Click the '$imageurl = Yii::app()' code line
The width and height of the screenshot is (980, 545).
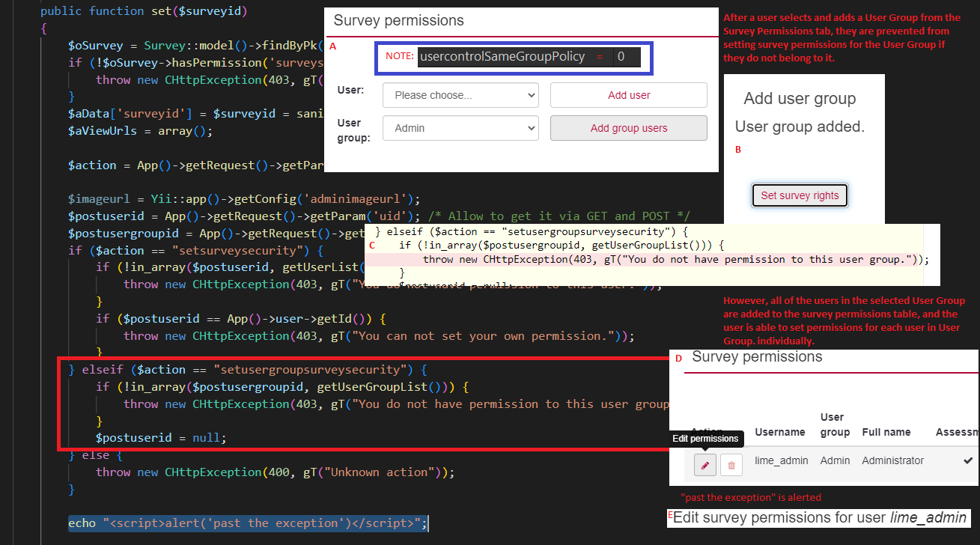[244, 198]
